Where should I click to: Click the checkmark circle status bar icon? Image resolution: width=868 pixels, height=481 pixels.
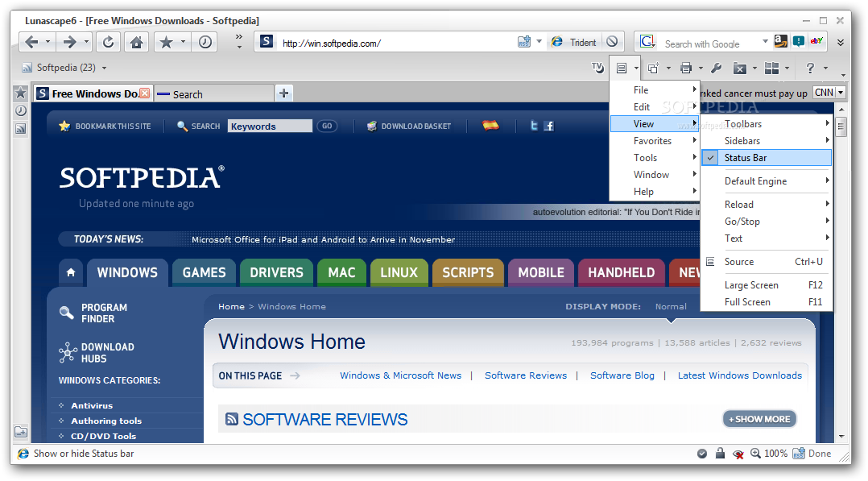(x=702, y=454)
